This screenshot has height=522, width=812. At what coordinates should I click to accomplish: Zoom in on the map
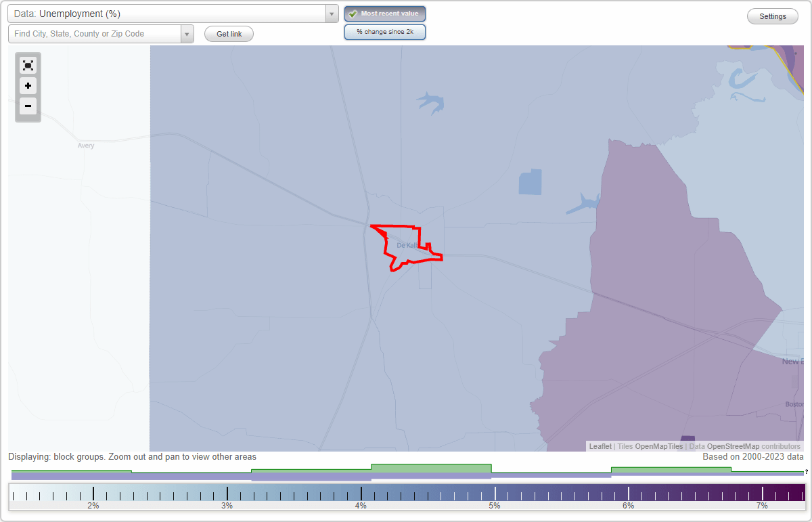pos(28,86)
